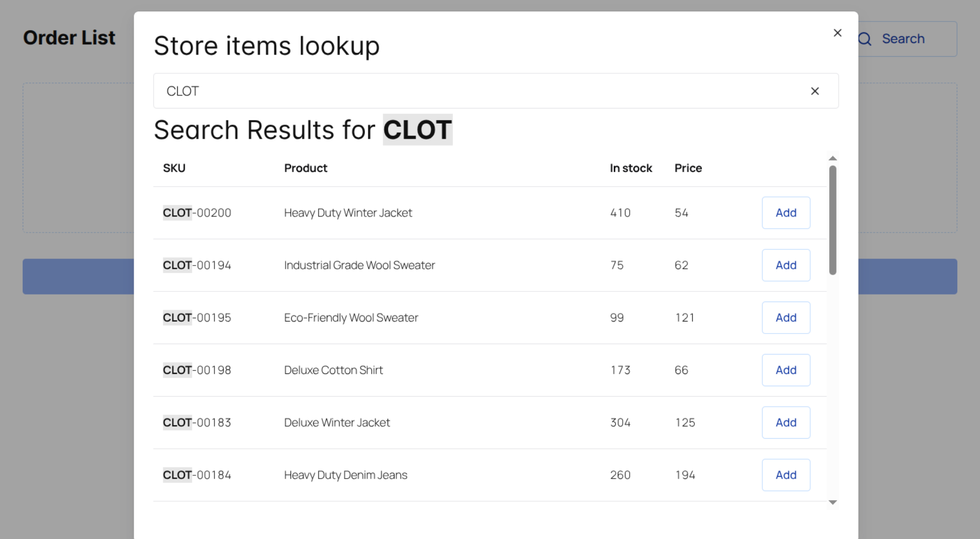This screenshot has width=980, height=539.
Task: Click inside the CLOT search field
Action: [x=474, y=91]
